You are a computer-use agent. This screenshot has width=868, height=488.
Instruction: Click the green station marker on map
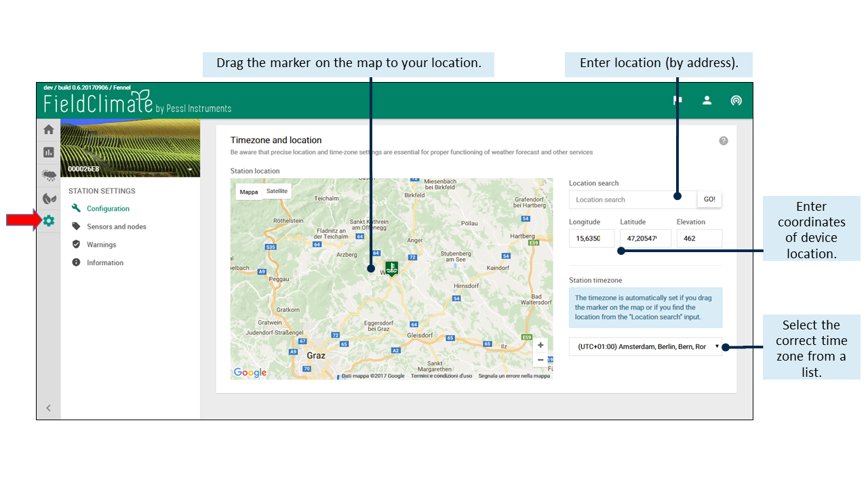(x=391, y=268)
